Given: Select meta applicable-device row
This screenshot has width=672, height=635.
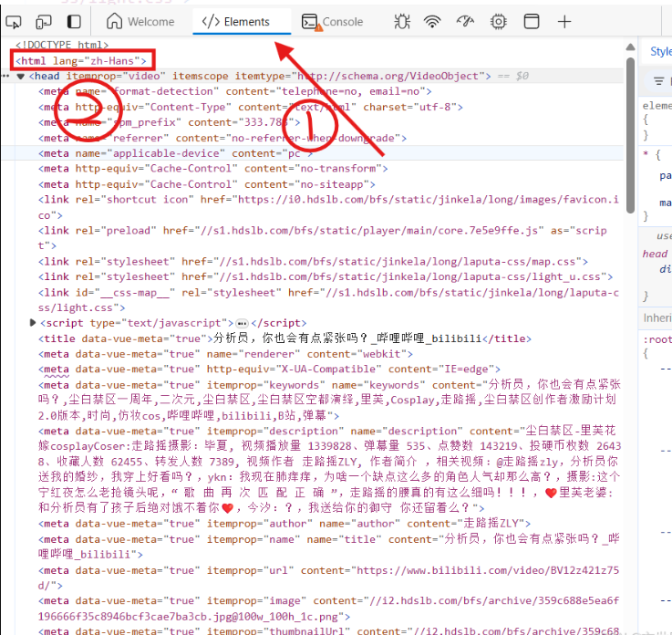Looking at the screenshot, I should (176, 153).
